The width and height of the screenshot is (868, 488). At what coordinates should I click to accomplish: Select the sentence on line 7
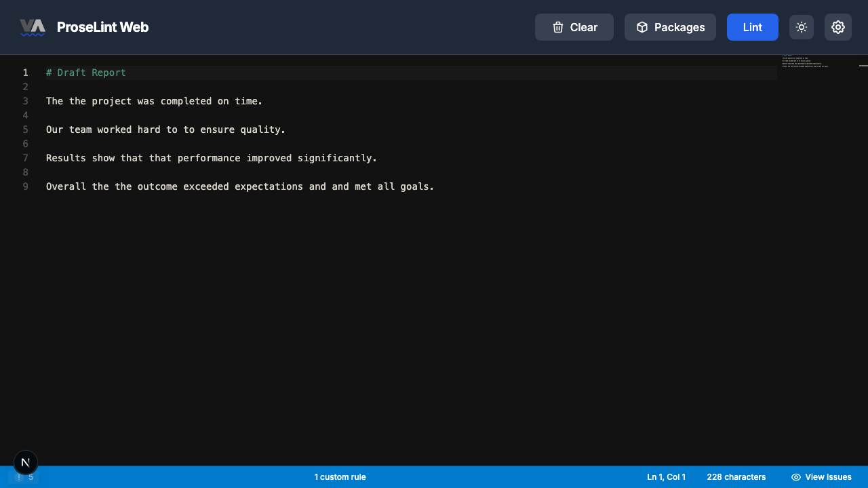pyautogui.click(x=211, y=158)
